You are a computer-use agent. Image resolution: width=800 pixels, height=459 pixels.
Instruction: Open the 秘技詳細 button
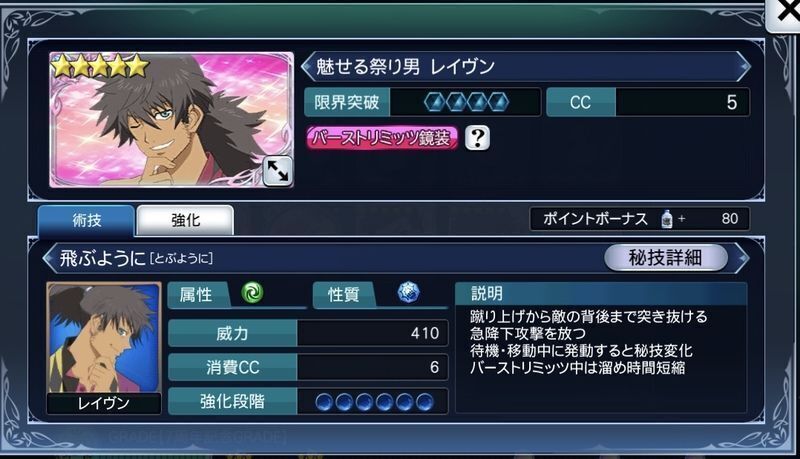pos(665,258)
